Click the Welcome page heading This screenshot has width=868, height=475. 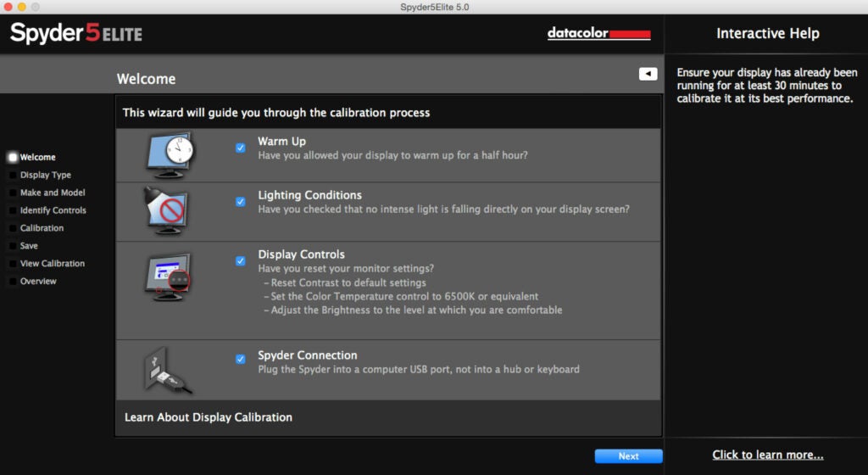coord(146,79)
